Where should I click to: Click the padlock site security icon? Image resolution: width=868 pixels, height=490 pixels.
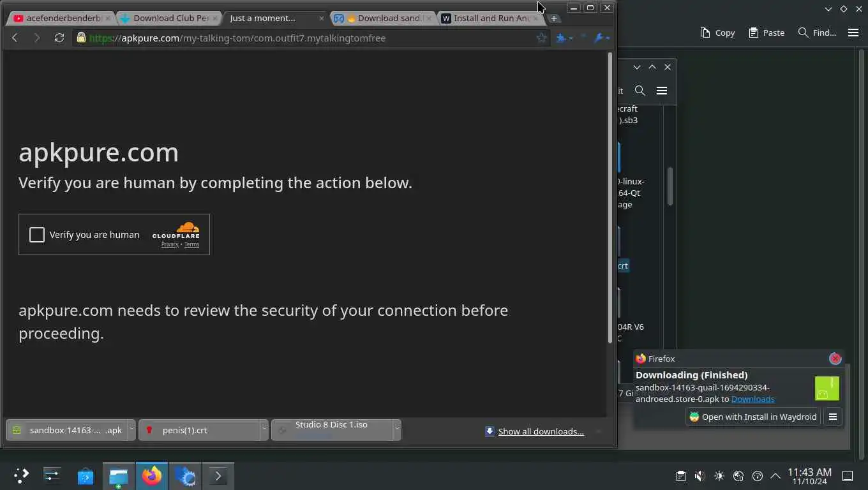point(81,38)
